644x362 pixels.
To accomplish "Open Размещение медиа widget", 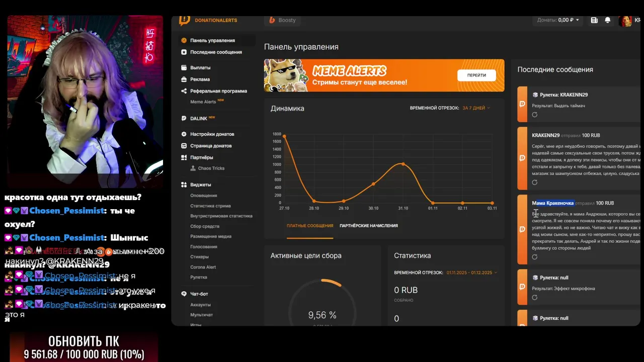I will tap(211, 236).
